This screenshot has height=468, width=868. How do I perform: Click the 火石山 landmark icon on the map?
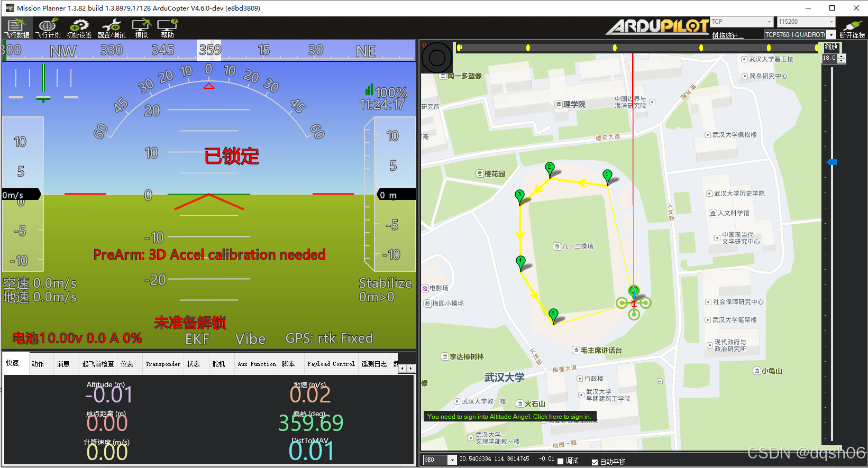520,403
